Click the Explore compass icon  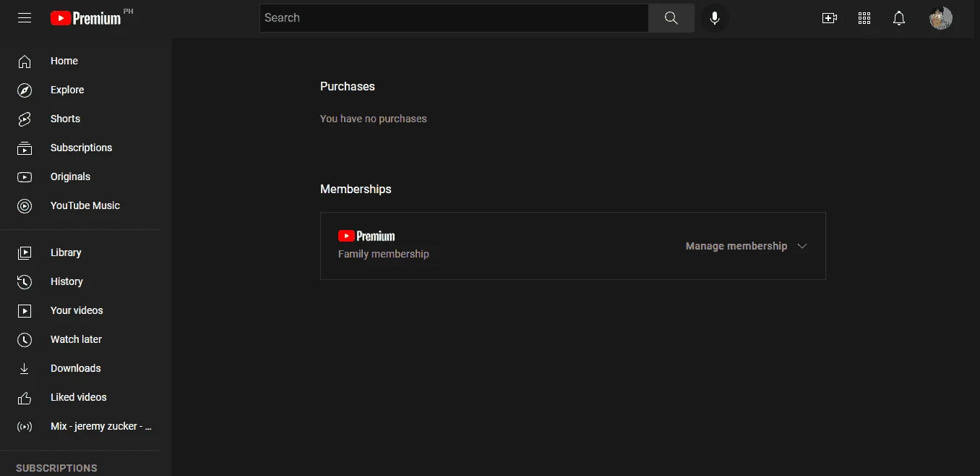point(25,90)
